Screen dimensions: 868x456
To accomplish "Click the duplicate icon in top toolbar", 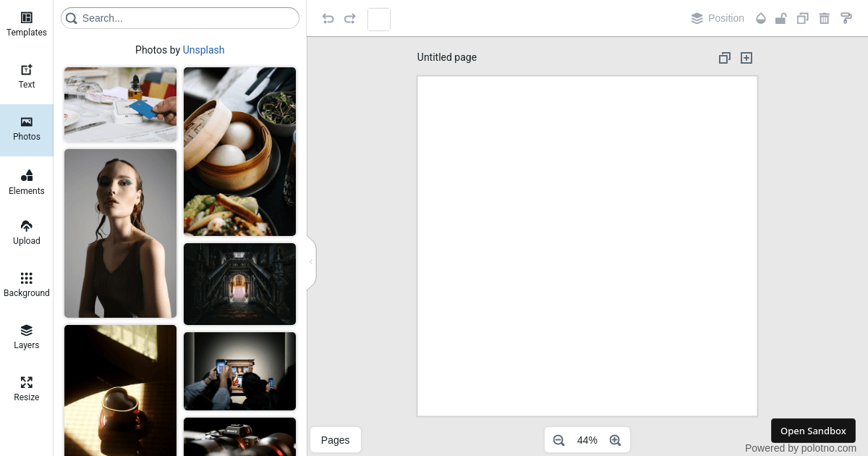I will click(x=802, y=19).
